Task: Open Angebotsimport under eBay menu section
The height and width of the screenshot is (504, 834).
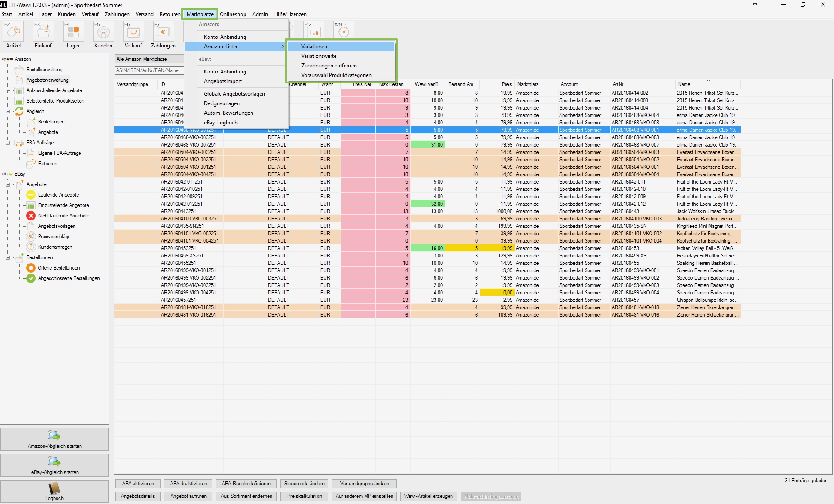Action: [236, 81]
